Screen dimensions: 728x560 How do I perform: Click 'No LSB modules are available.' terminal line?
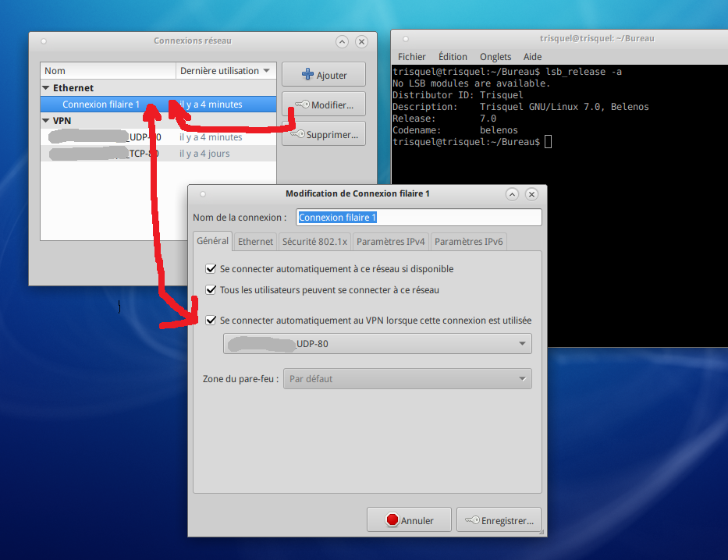[x=471, y=83]
